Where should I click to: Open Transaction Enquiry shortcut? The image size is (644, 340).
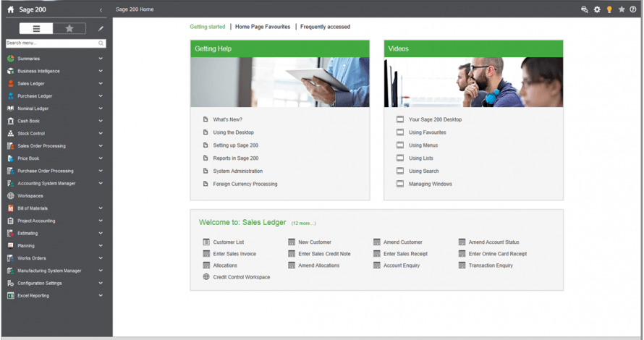(x=491, y=265)
